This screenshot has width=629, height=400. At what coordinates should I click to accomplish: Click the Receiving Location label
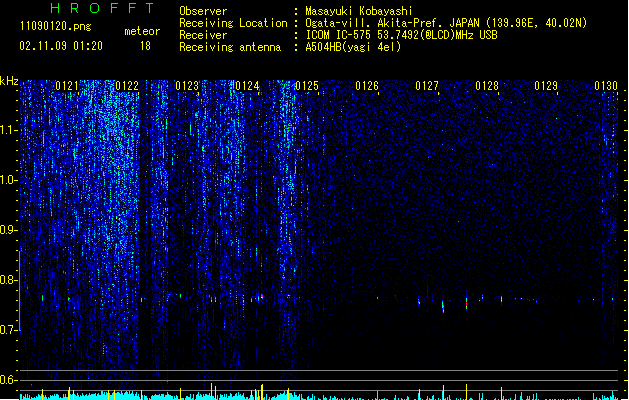(x=233, y=23)
